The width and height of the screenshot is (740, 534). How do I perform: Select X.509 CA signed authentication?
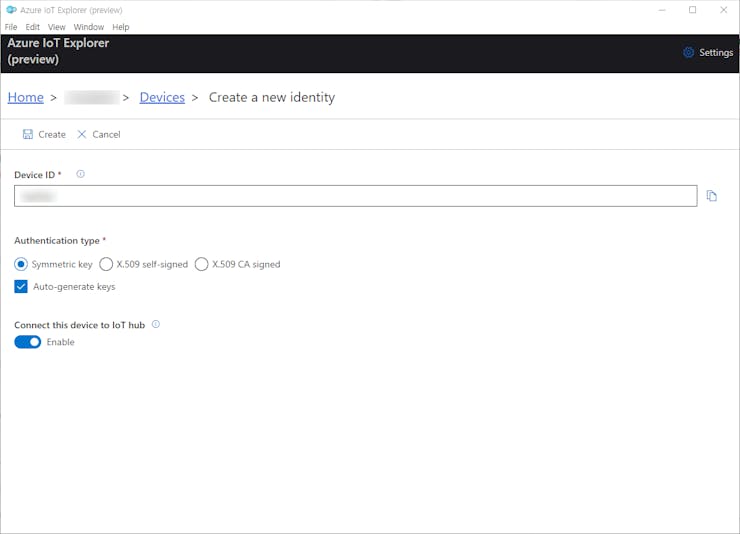[201, 264]
